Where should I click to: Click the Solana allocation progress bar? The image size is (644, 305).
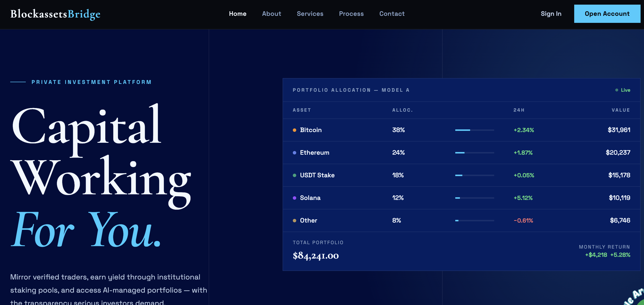474,198
